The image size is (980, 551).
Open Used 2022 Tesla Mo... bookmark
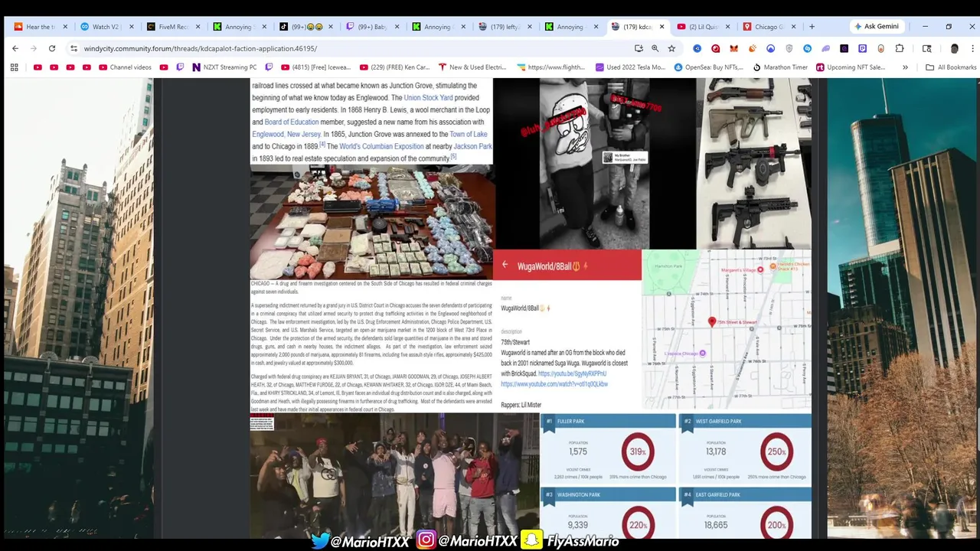[630, 67]
